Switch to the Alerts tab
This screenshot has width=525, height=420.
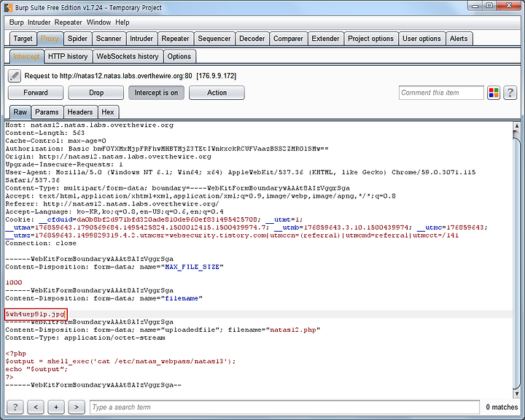(x=459, y=39)
